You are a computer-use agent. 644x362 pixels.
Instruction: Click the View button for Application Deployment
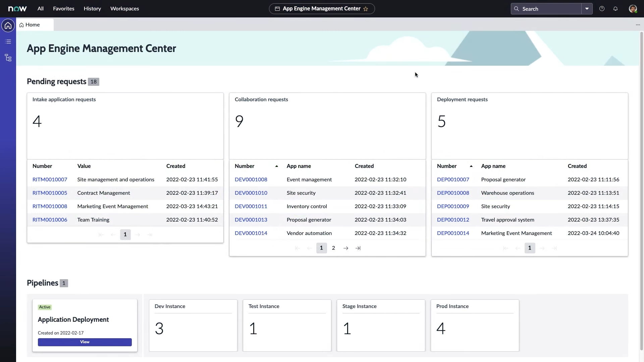(85, 342)
